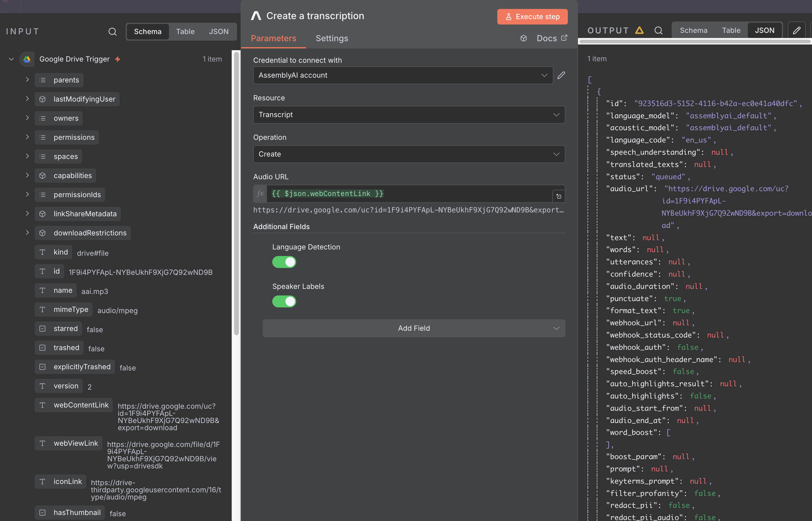The height and width of the screenshot is (521, 812).
Task: Click the Google Drive Trigger node icon
Action: coord(27,59)
